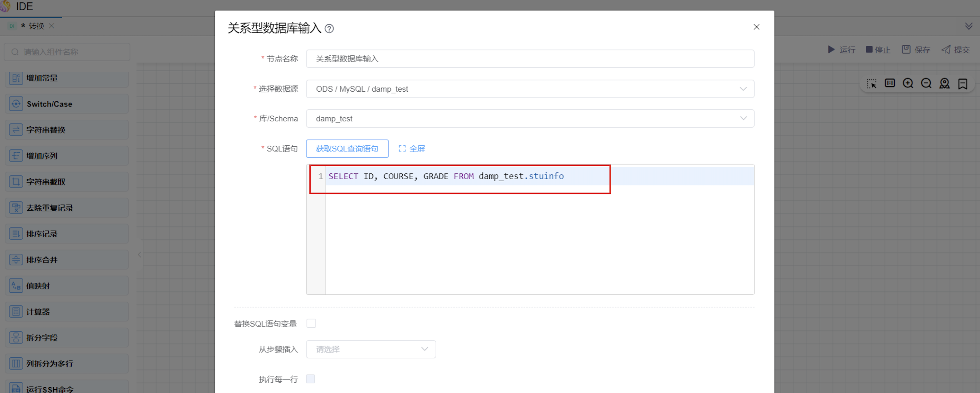Switch to the 转换 tab
Image resolution: width=980 pixels, height=393 pixels.
click(x=36, y=26)
